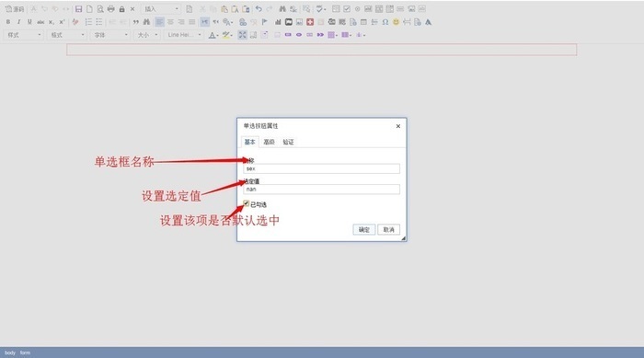Screen dimensions: 644x358
Task: Open the 插入 dropdown
Action: 161,9
